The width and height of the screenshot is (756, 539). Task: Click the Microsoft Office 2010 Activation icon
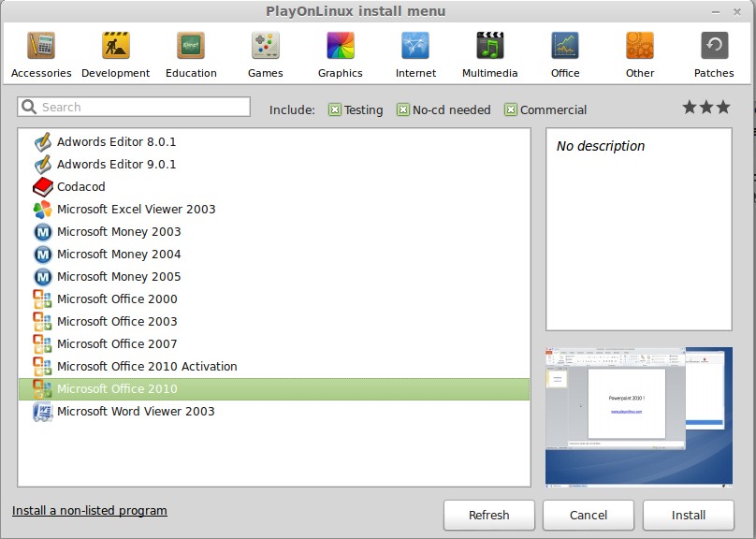[43, 367]
